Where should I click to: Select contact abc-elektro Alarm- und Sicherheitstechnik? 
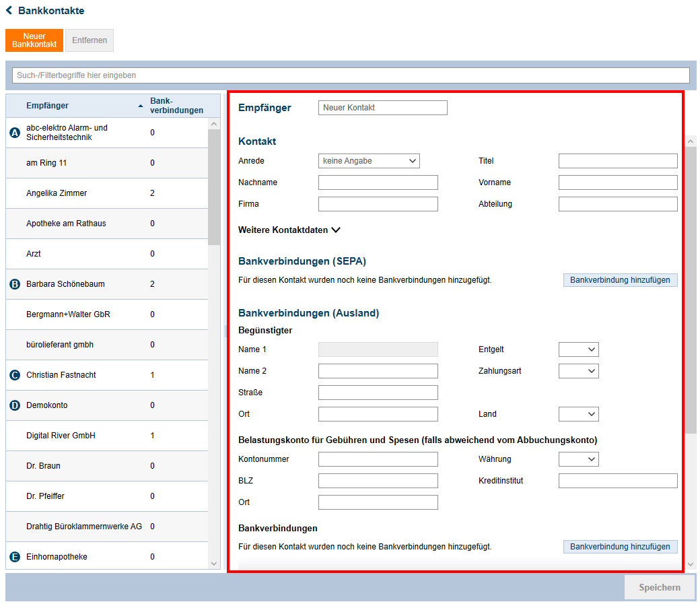(107, 133)
